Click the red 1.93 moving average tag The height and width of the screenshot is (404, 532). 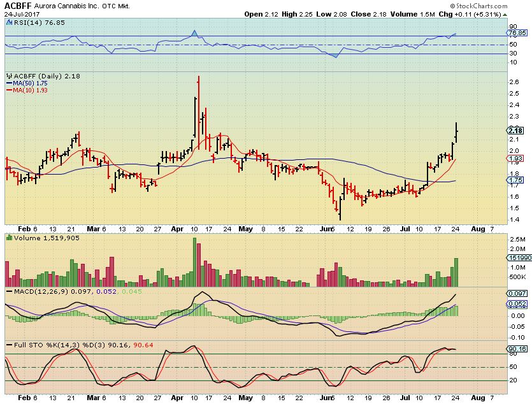click(x=516, y=159)
